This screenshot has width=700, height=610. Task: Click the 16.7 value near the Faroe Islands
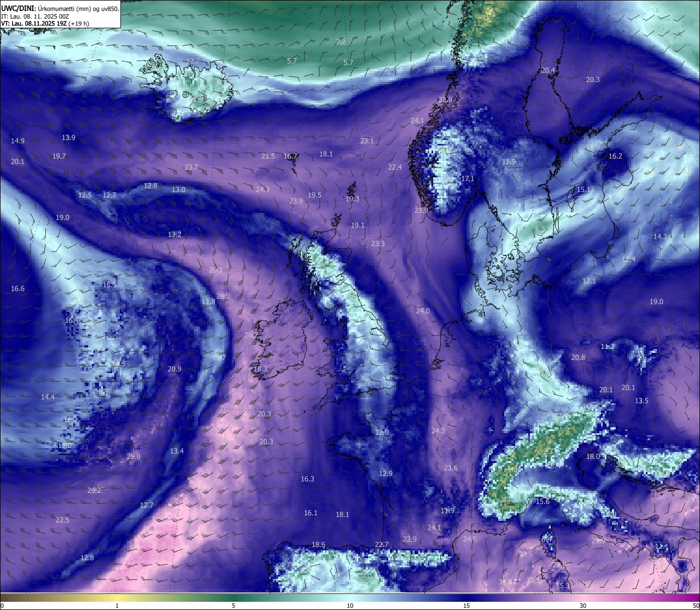click(x=290, y=156)
